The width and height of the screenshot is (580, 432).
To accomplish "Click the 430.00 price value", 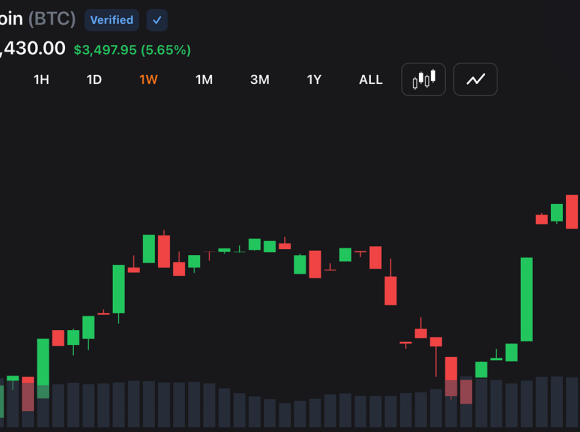I will point(33,48).
